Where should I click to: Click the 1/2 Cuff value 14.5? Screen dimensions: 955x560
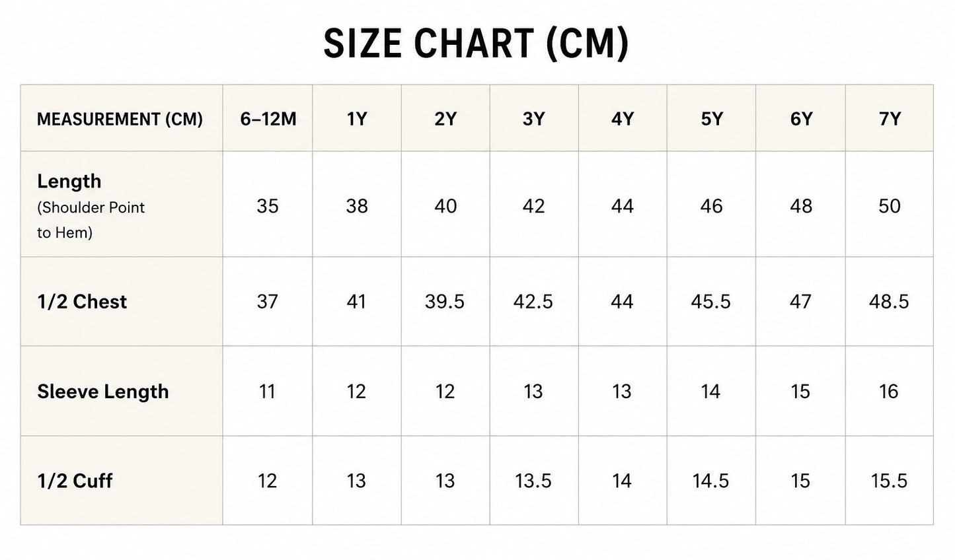711,481
